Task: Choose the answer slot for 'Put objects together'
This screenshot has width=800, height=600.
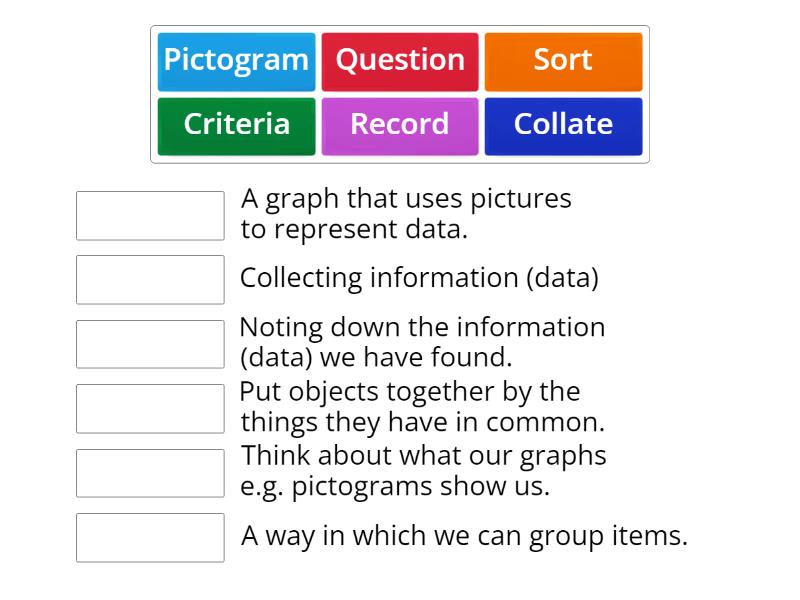Action: (x=150, y=408)
